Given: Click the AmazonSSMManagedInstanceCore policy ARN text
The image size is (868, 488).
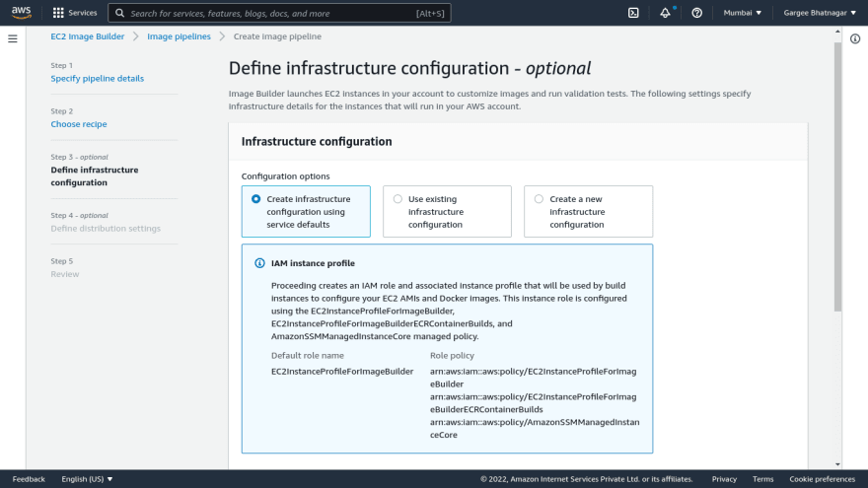Looking at the screenshot, I should (535, 428).
